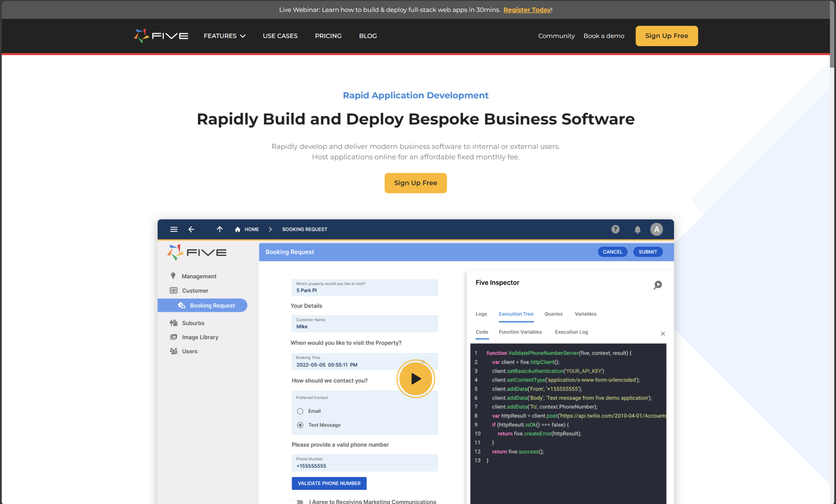Click the breadcrumb chevron after HOME
This screenshot has width=836, height=504.
[x=270, y=229]
